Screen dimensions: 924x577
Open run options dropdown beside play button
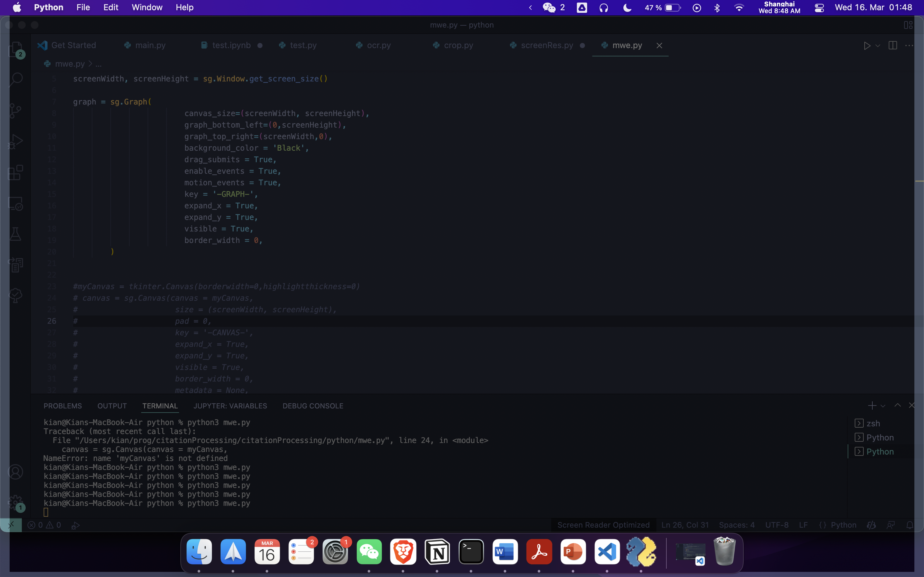coord(878,46)
